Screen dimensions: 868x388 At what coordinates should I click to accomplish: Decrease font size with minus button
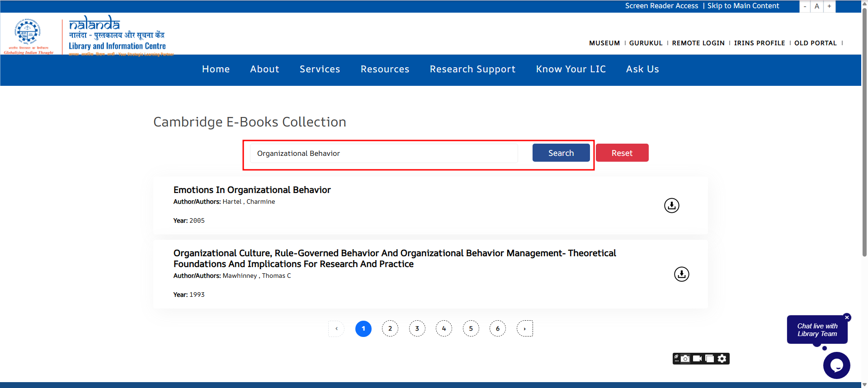click(805, 6)
